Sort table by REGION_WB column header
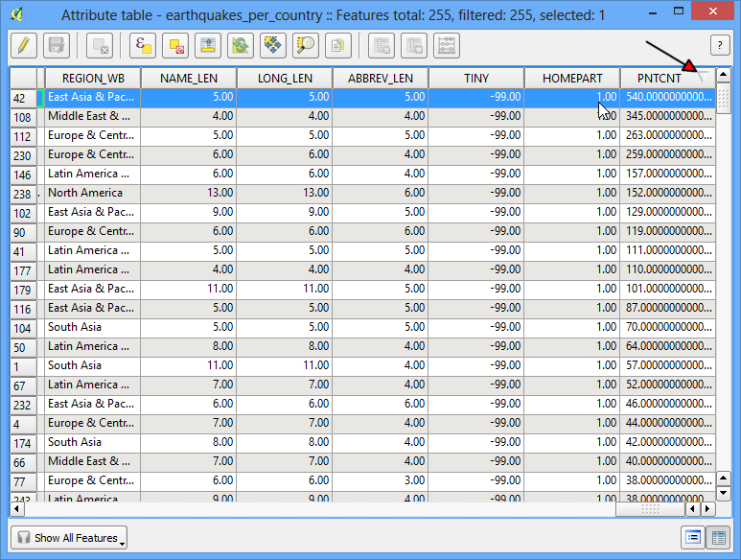 pyautogui.click(x=93, y=78)
